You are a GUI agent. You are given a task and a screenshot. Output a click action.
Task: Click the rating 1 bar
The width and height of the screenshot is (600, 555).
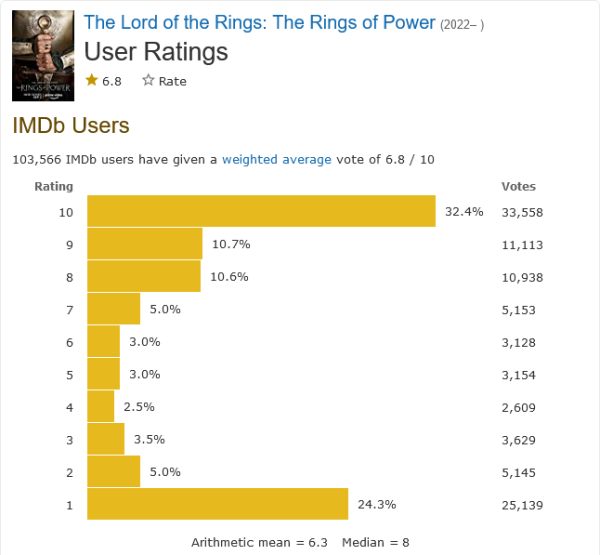pyautogui.click(x=217, y=504)
